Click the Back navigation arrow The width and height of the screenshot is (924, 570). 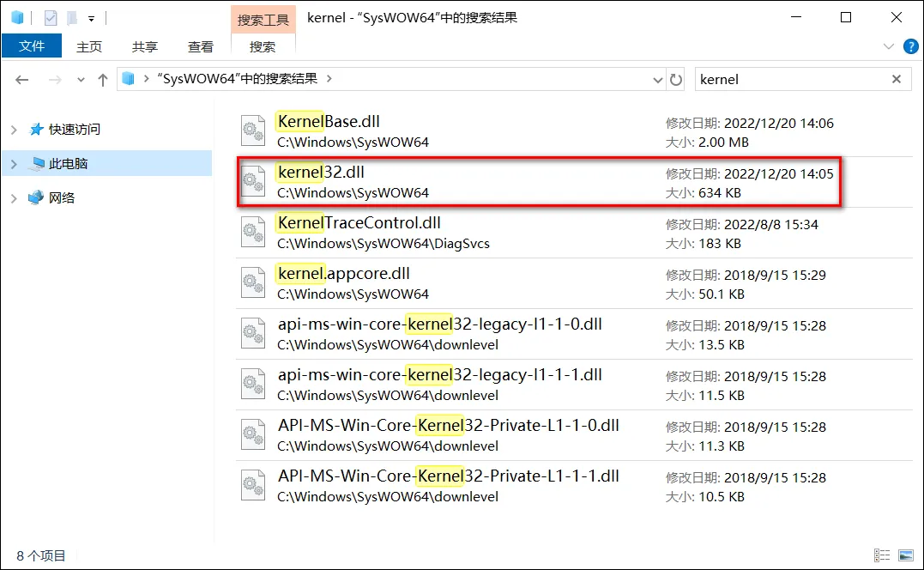point(21,80)
